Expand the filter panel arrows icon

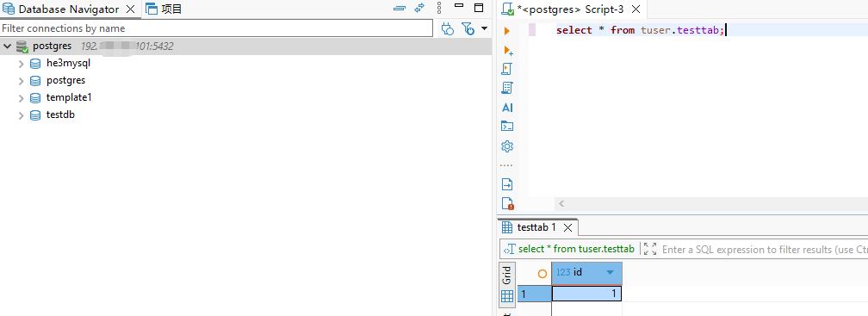(x=650, y=249)
